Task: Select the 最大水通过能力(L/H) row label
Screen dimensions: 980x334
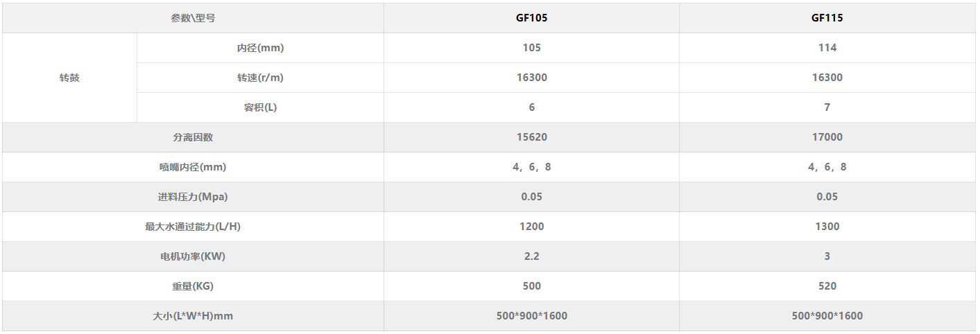Action: (193, 227)
